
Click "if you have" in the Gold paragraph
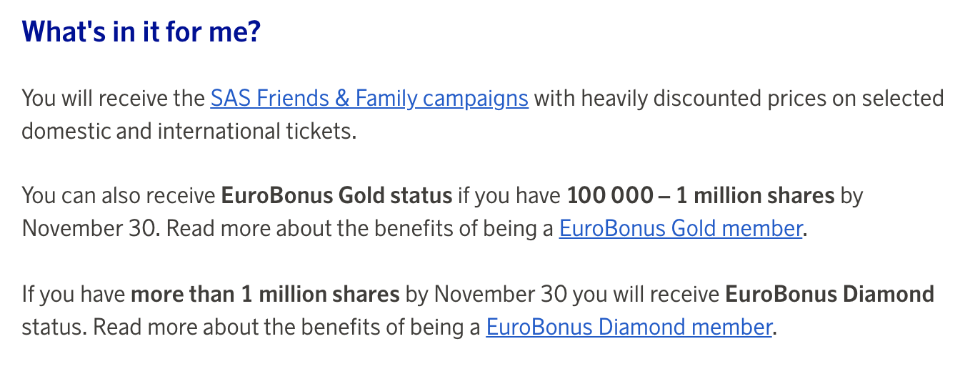point(509,196)
